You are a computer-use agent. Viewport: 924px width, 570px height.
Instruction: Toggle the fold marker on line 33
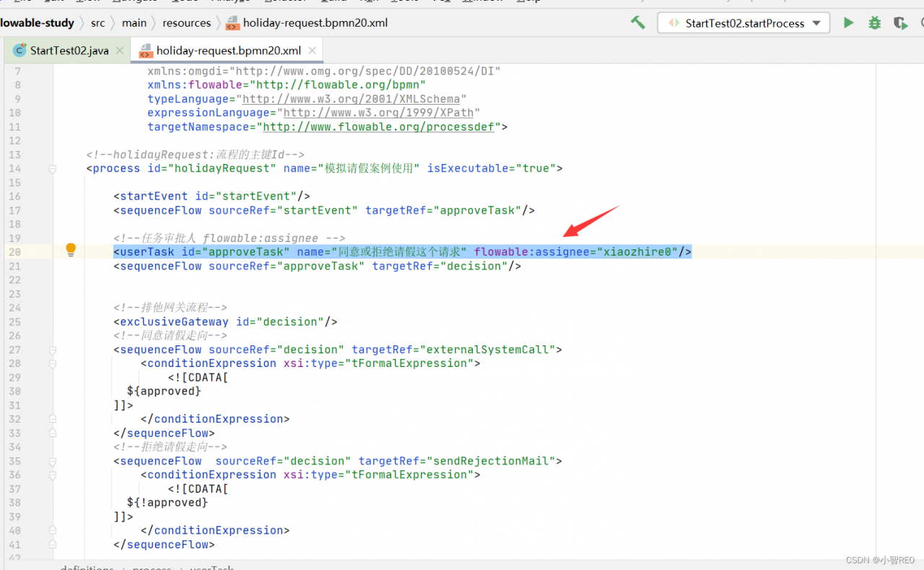[53, 433]
